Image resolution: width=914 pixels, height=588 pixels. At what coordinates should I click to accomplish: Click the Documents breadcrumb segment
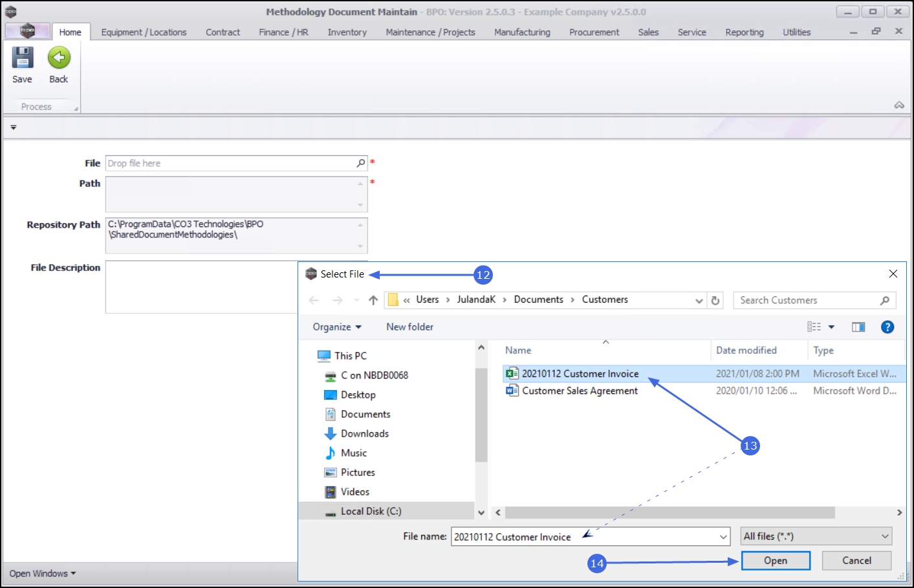(x=539, y=299)
